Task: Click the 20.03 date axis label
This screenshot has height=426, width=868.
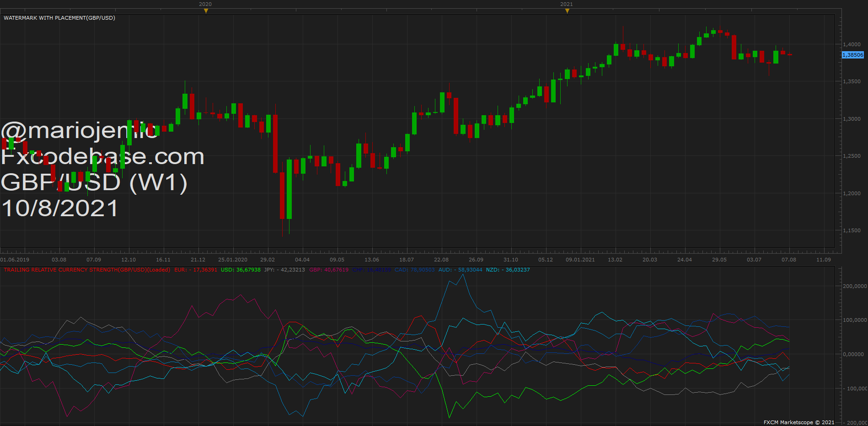Action: tap(650, 260)
